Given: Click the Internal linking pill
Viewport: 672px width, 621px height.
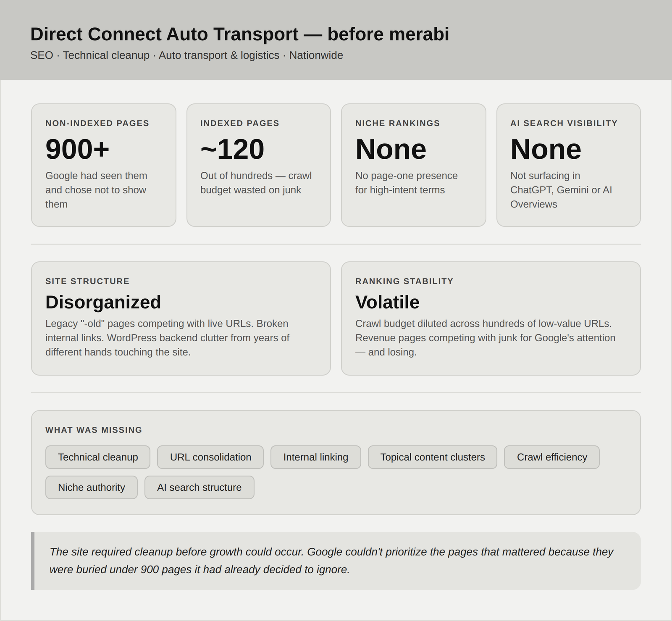Looking at the screenshot, I should [316, 457].
